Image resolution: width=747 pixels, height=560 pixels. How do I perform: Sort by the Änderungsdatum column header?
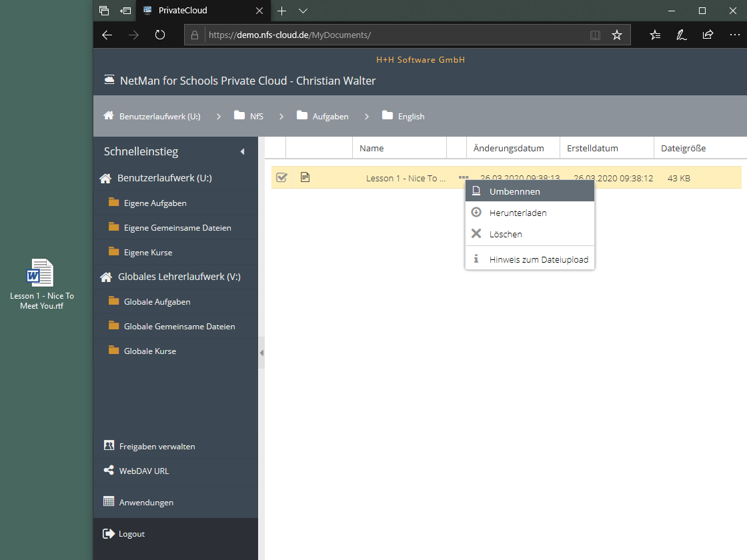[513, 148]
